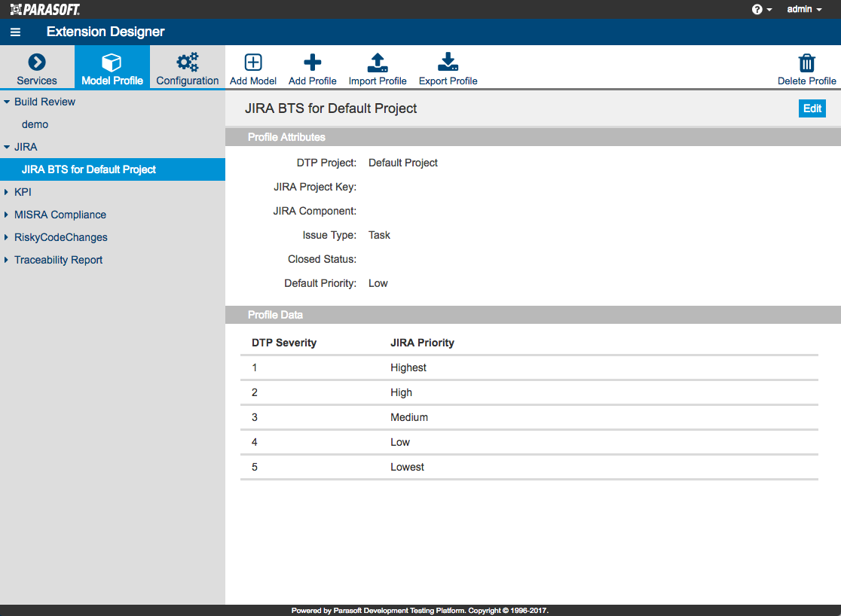Click the High priority cell

tap(401, 392)
